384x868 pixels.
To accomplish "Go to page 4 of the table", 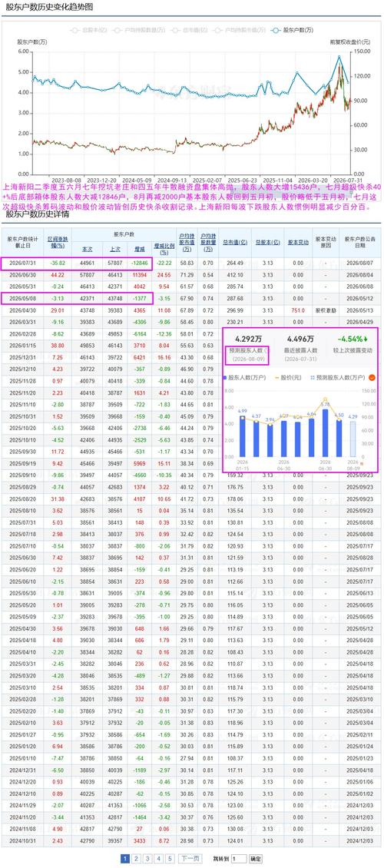I will point(159,859).
